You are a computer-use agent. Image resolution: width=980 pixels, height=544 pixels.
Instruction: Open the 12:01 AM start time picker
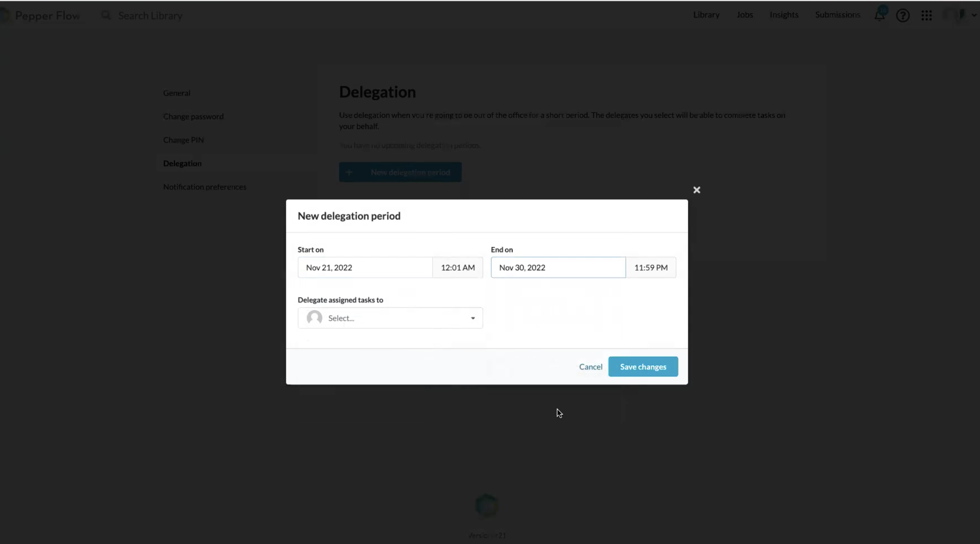(x=458, y=268)
